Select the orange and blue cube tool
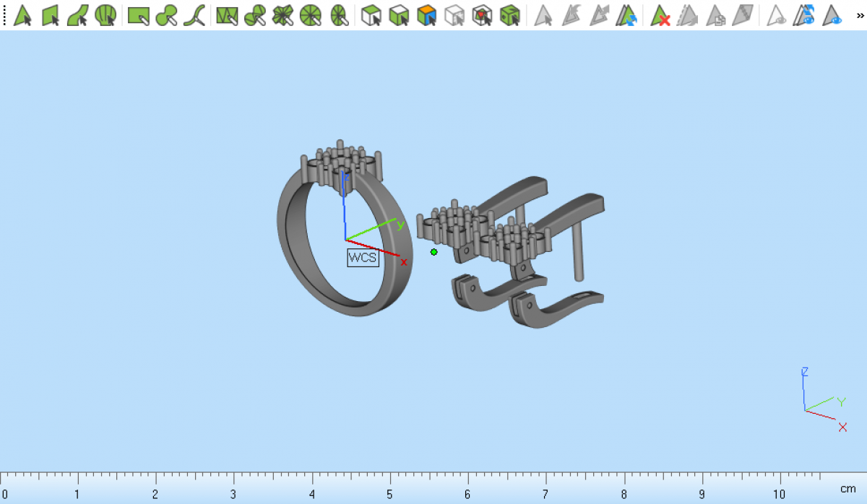 click(x=427, y=15)
